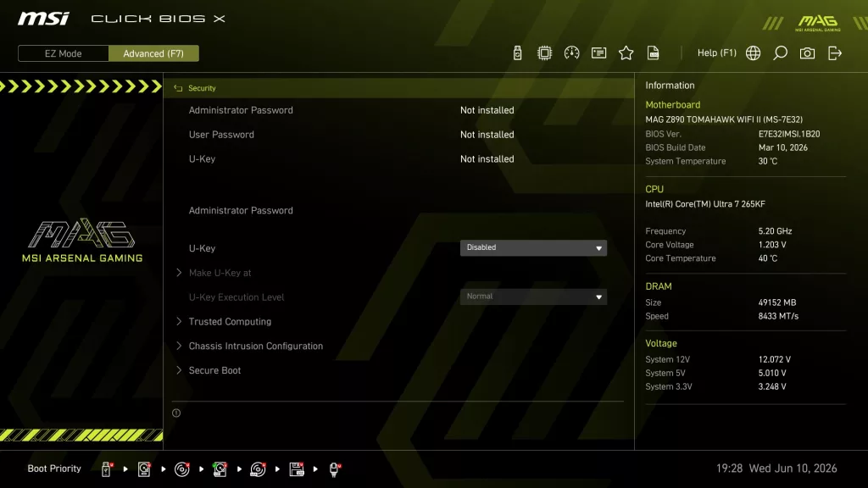Select network cable boot device icon
Screen dimensions: 868x488
(334, 469)
